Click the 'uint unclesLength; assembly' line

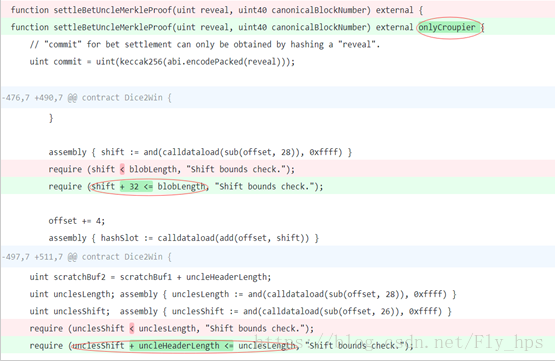pyautogui.click(x=243, y=294)
